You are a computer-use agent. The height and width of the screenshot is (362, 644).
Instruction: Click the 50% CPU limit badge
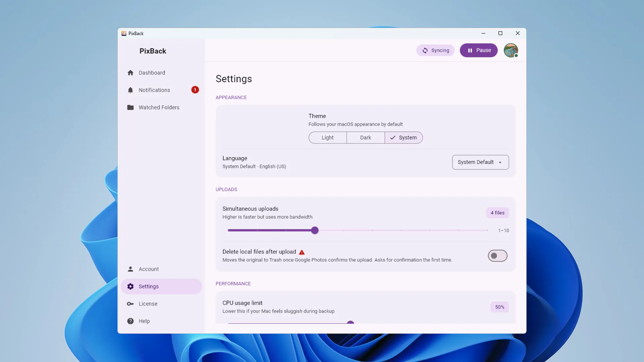500,307
